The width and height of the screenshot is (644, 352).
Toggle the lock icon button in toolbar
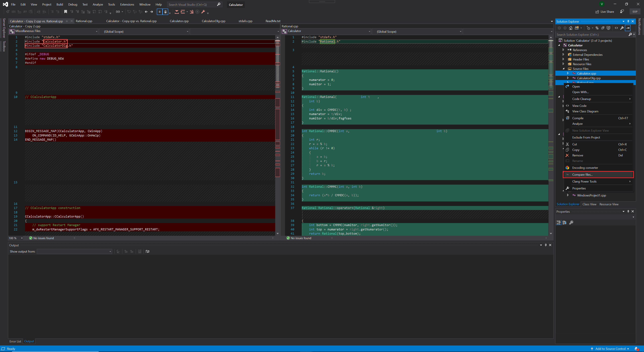(x=165, y=12)
